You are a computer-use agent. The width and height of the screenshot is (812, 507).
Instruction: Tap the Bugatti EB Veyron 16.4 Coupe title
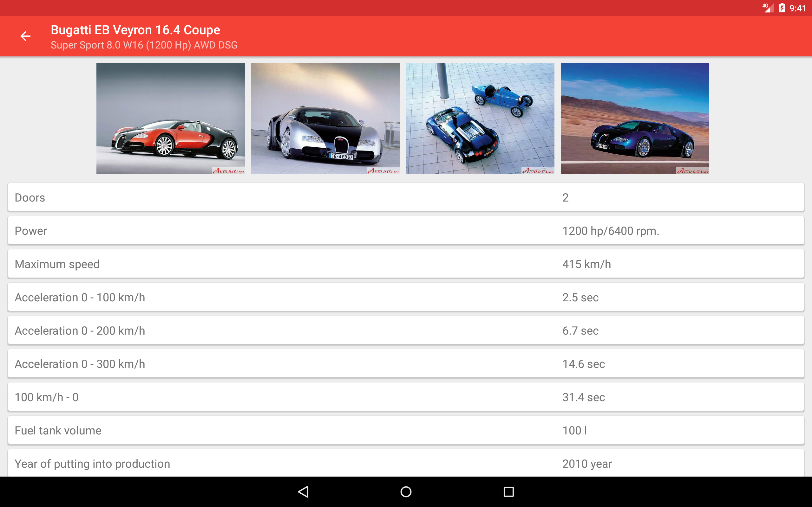tap(135, 30)
